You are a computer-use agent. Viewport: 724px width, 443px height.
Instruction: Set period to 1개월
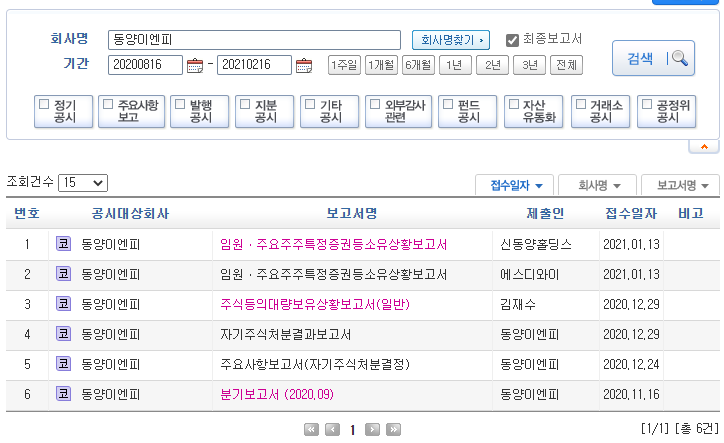(x=381, y=65)
